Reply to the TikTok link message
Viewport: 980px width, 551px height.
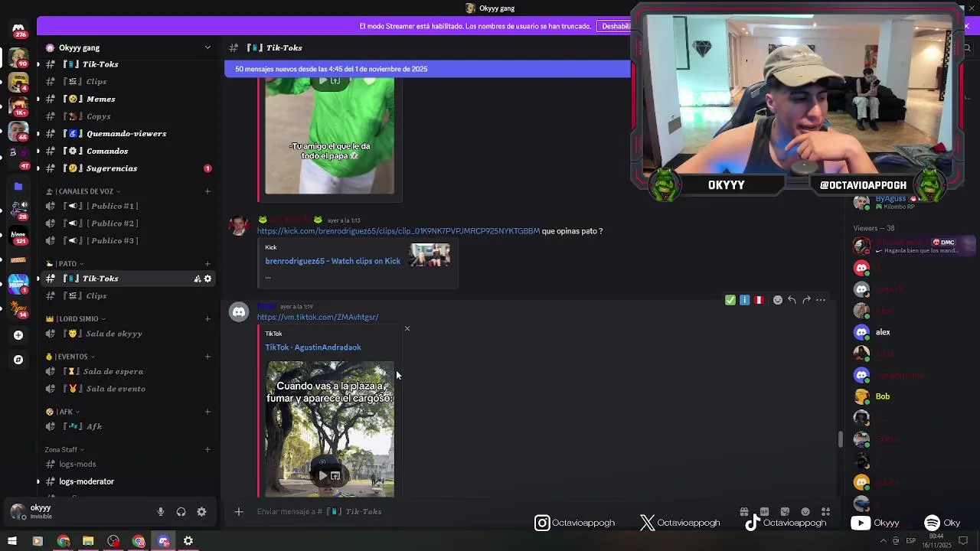click(792, 300)
